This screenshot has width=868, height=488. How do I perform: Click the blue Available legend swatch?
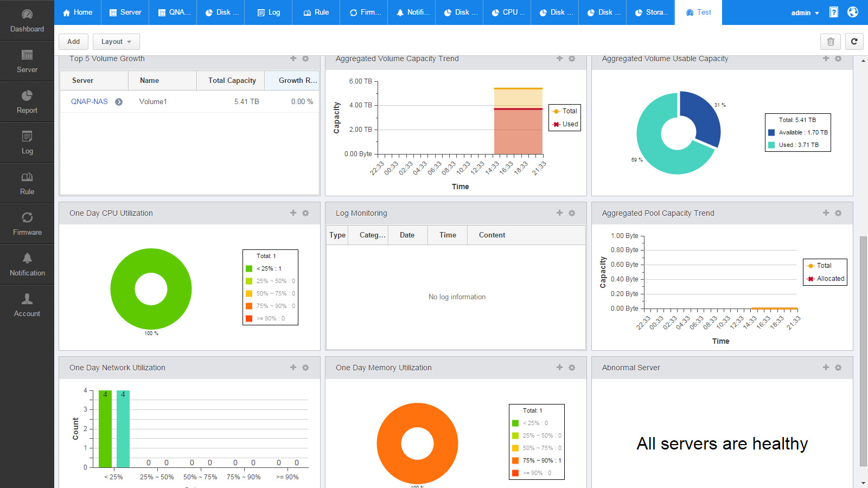click(771, 132)
